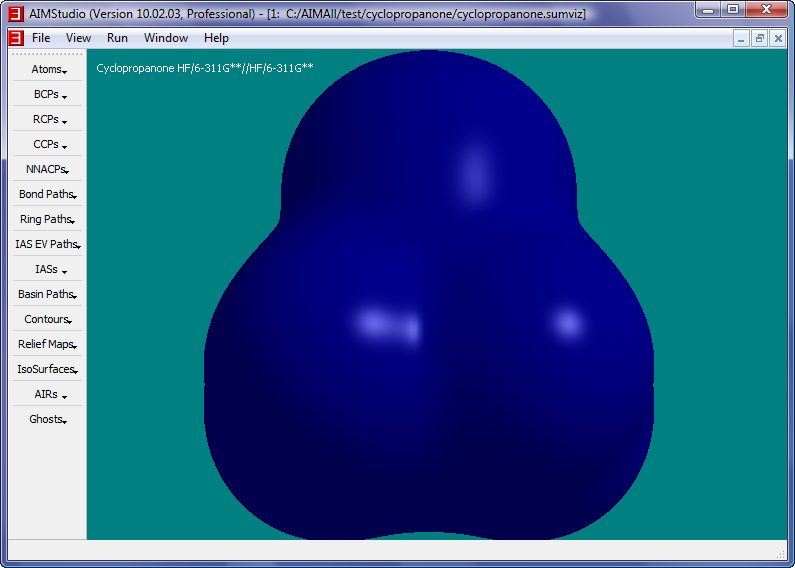Open the View menu

pyautogui.click(x=78, y=38)
